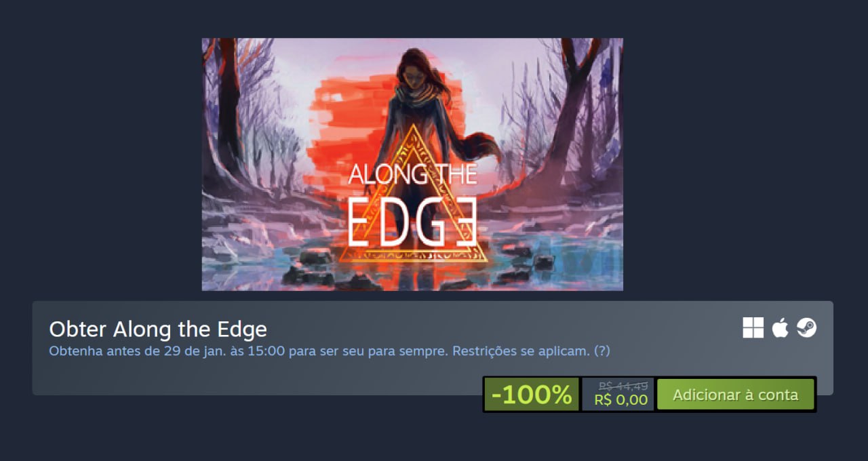Open the (?) restrictions help link
The height and width of the screenshot is (461, 868).
click(x=601, y=351)
